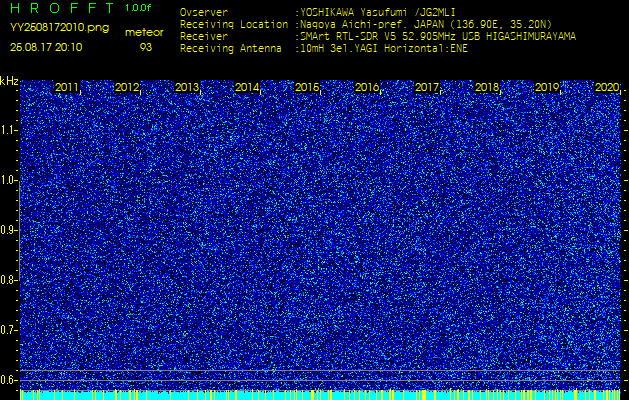Click the 2012 time marker

(127, 87)
